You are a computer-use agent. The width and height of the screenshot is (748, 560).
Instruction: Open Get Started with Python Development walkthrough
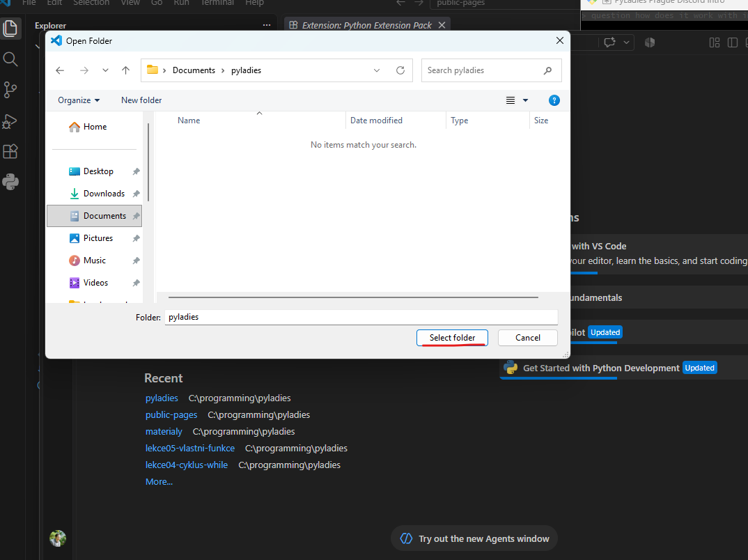(x=623, y=368)
